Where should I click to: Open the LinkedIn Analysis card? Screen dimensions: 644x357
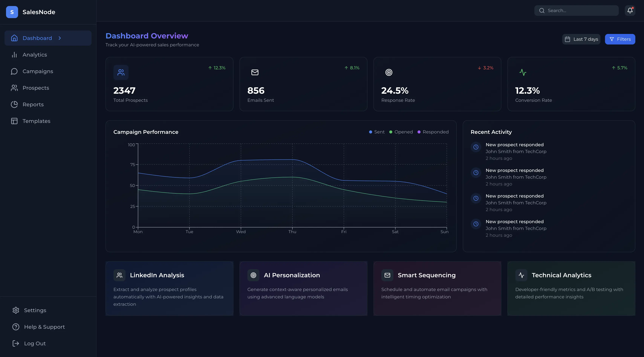pyautogui.click(x=170, y=288)
